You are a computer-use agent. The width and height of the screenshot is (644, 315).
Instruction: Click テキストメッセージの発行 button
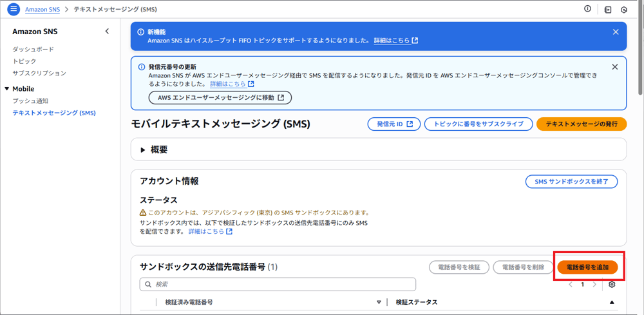pyautogui.click(x=582, y=124)
